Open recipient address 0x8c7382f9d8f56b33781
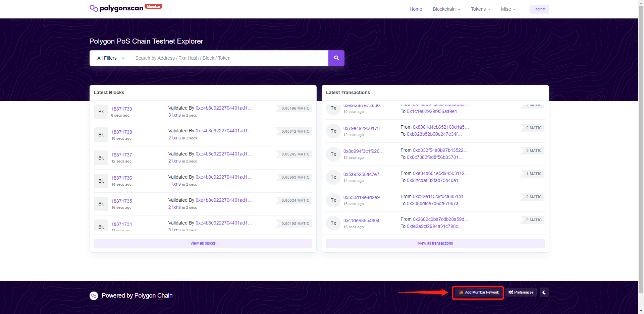 pyautogui.click(x=435, y=157)
